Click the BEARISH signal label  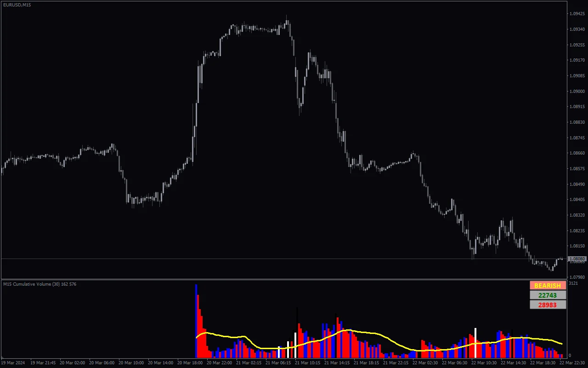548,286
